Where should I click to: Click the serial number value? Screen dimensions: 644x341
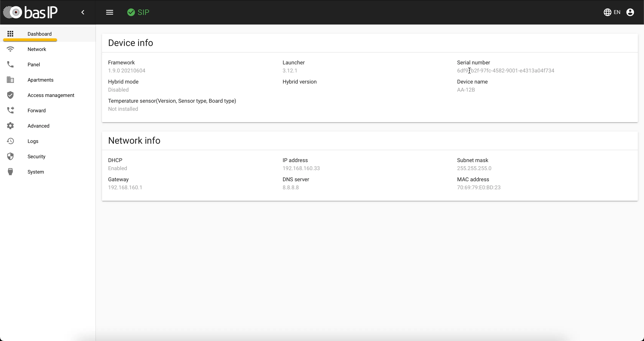505,71
